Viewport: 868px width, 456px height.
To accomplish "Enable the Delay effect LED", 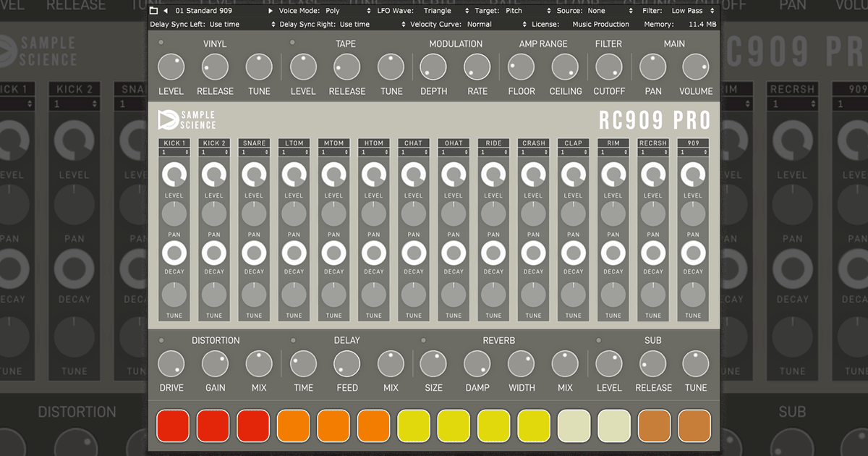I will [292, 340].
